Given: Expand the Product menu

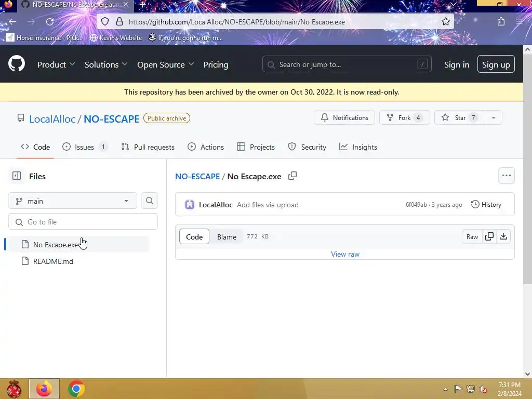Looking at the screenshot, I should coord(56,64).
